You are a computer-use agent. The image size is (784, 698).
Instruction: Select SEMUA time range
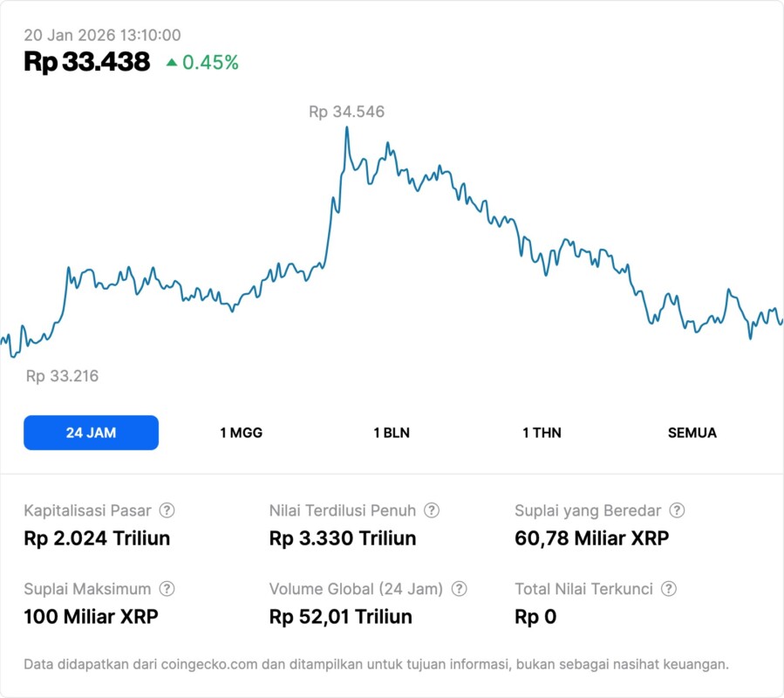pos(692,433)
